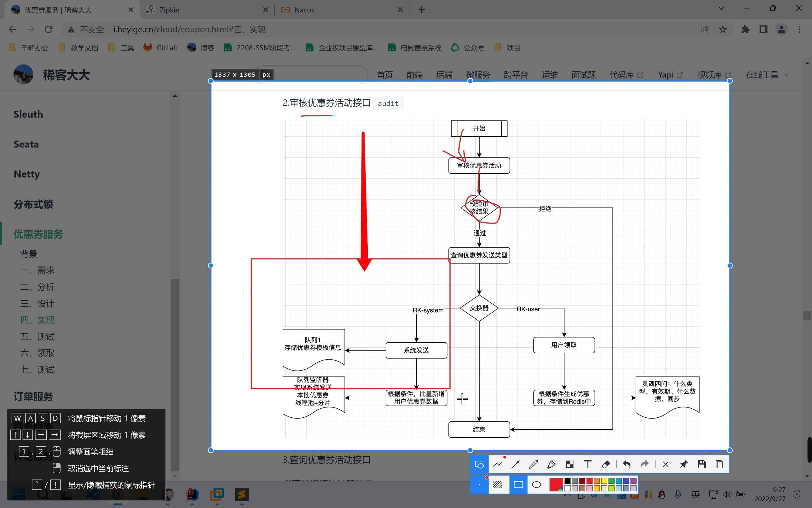Image resolution: width=812 pixels, height=508 pixels.
Task: Open IntelliJ IDEA from the taskbar
Action: 192,494
